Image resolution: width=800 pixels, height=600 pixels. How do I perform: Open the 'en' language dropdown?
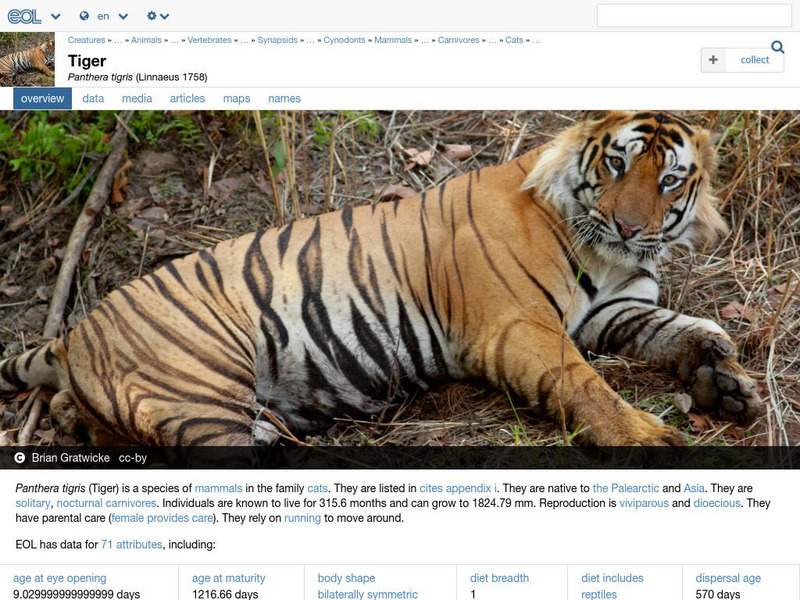coord(103,16)
